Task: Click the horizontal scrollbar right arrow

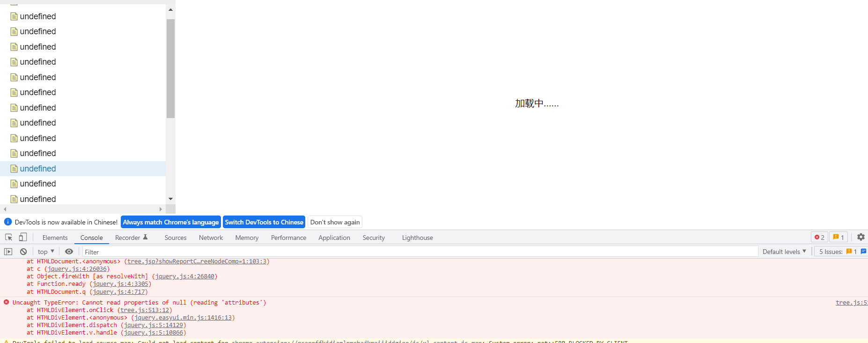Action: pyautogui.click(x=161, y=209)
